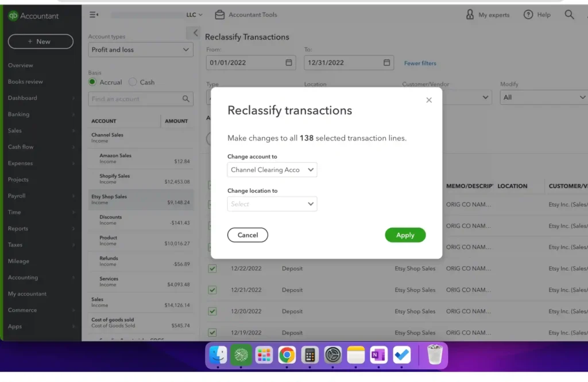
Task: Open Notes app from the dock
Action: [x=355, y=354]
